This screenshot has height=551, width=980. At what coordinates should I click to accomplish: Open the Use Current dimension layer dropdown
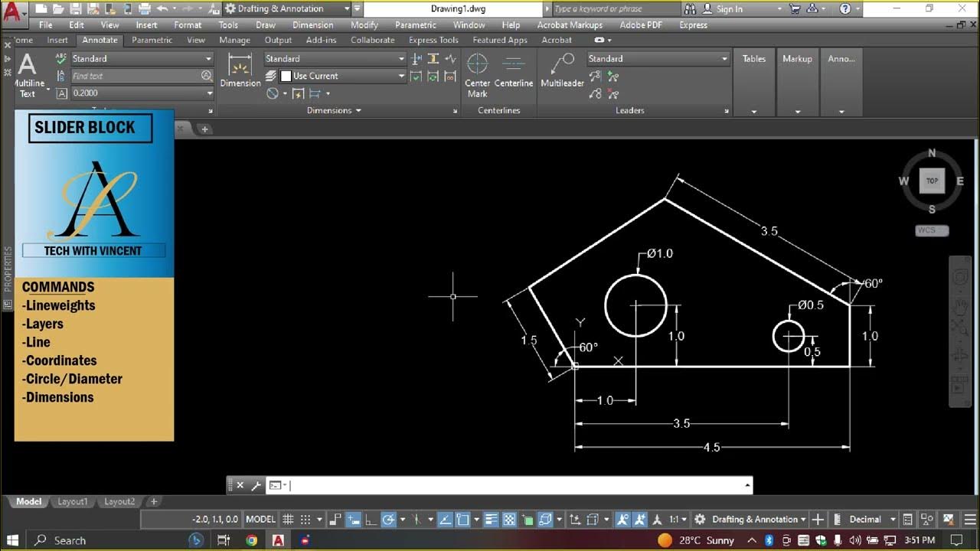pyautogui.click(x=341, y=76)
